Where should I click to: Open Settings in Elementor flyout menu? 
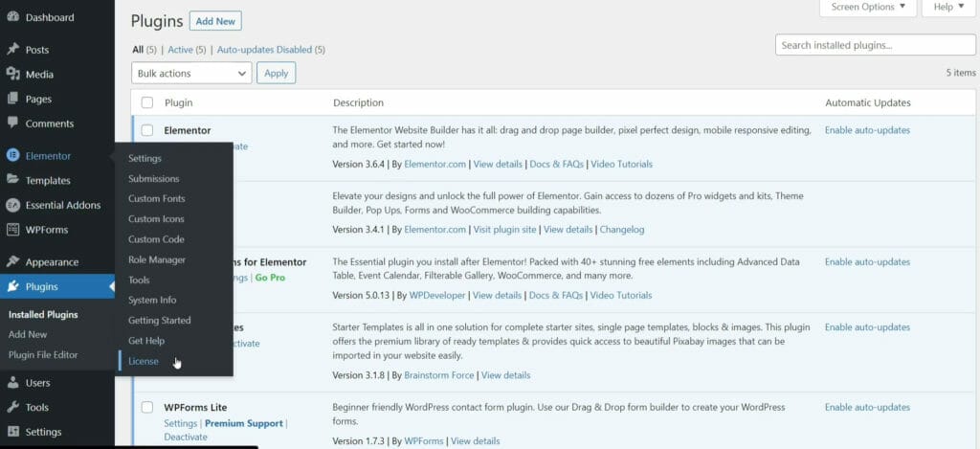pos(145,158)
